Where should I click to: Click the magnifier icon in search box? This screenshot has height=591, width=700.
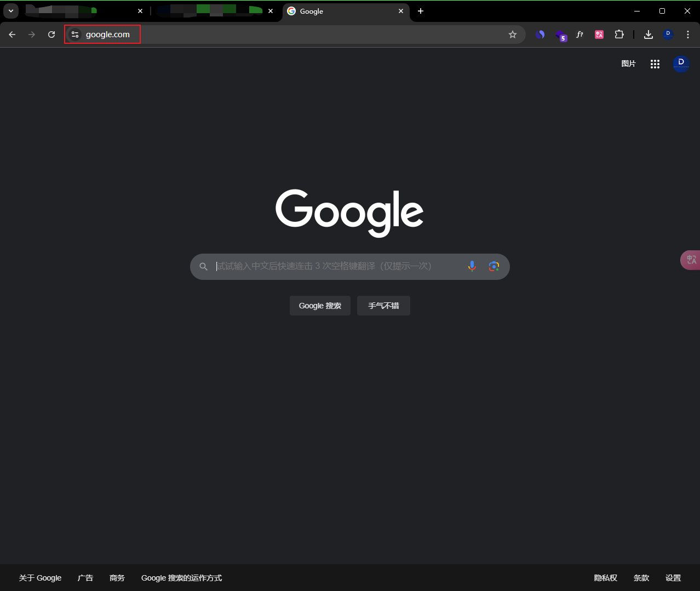203,267
